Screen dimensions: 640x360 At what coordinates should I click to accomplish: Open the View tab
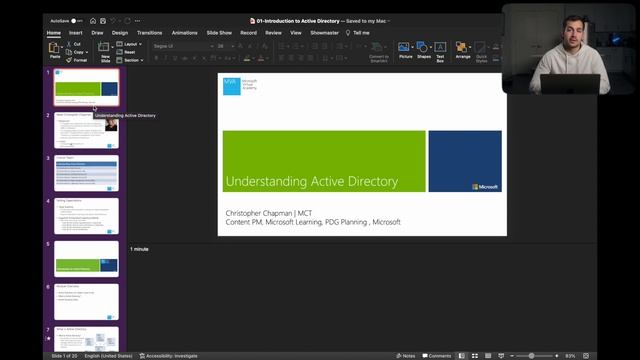[296, 33]
